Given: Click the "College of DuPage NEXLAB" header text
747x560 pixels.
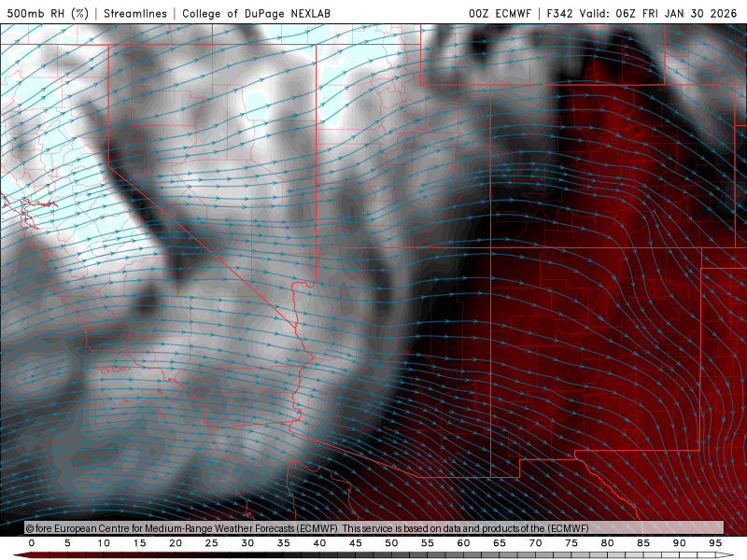Looking at the screenshot, I should 256,13.
